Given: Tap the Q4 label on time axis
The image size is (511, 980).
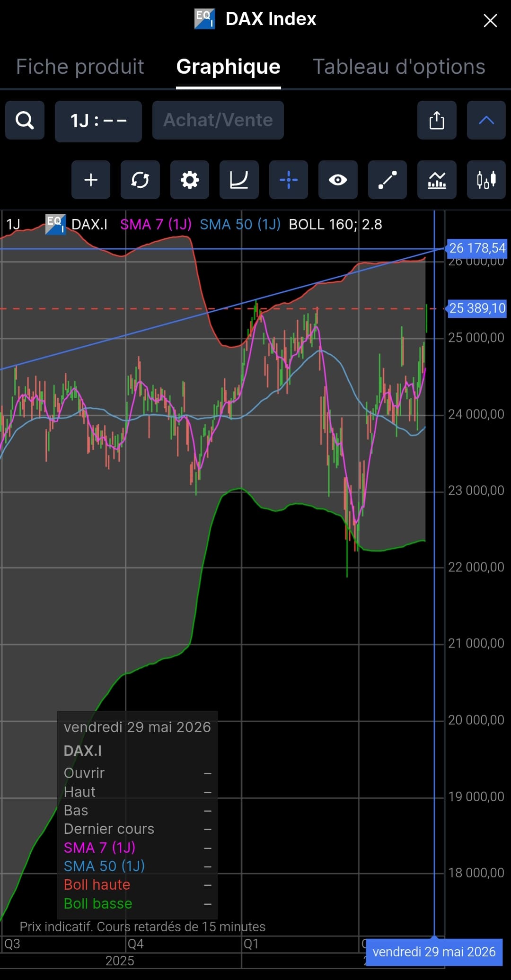Looking at the screenshot, I should [x=136, y=944].
